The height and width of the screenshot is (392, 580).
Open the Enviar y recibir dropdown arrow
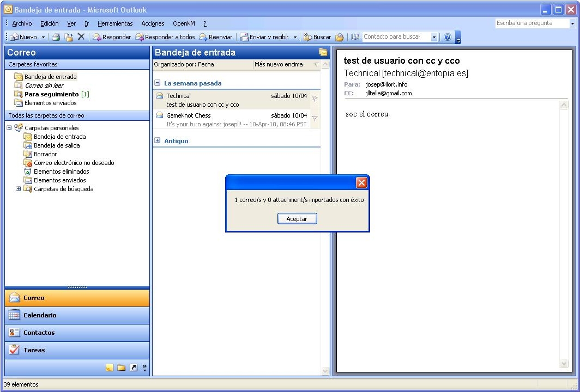295,37
